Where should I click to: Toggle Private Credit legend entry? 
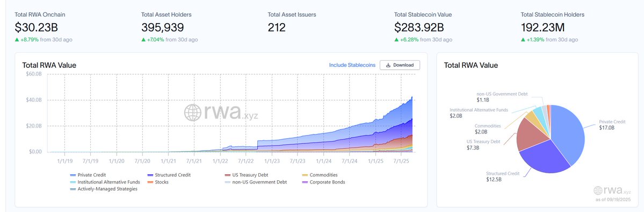click(x=88, y=175)
